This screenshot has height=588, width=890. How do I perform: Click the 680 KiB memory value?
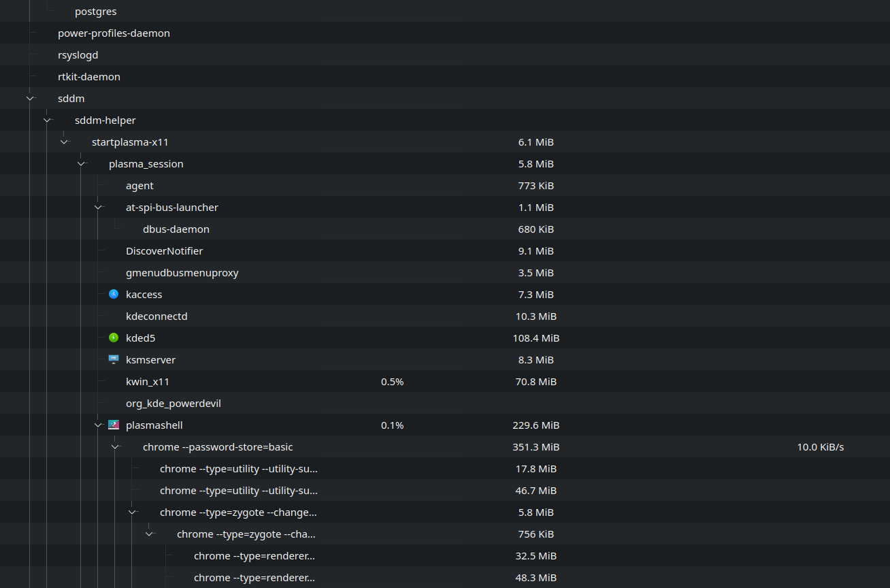point(536,229)
